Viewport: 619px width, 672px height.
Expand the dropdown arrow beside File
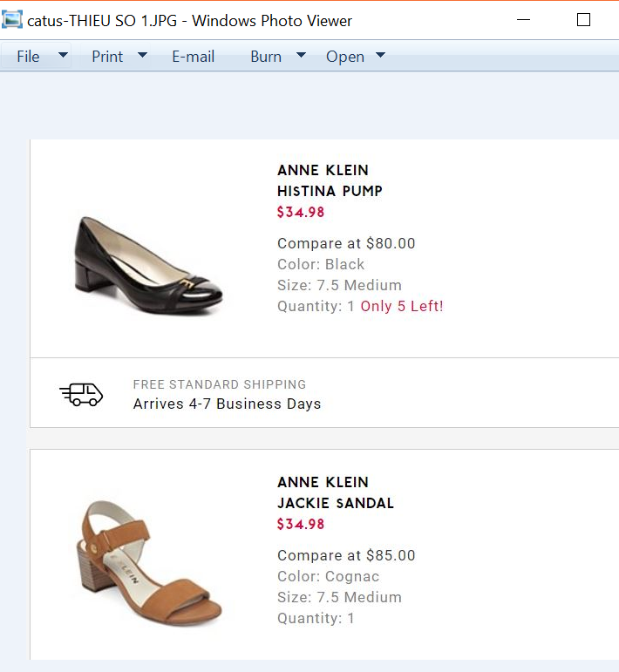pos(63,56)
